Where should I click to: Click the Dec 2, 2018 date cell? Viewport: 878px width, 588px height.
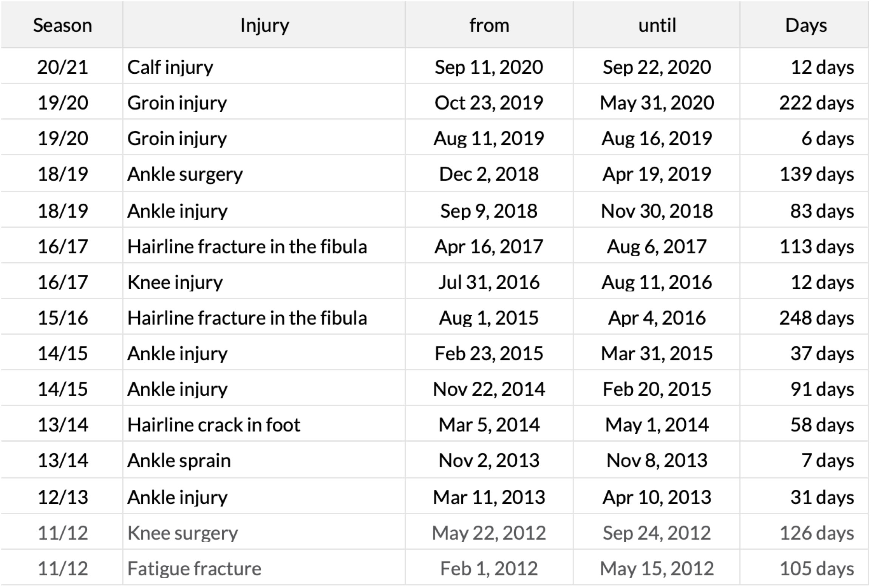click(x=489, y=174)
